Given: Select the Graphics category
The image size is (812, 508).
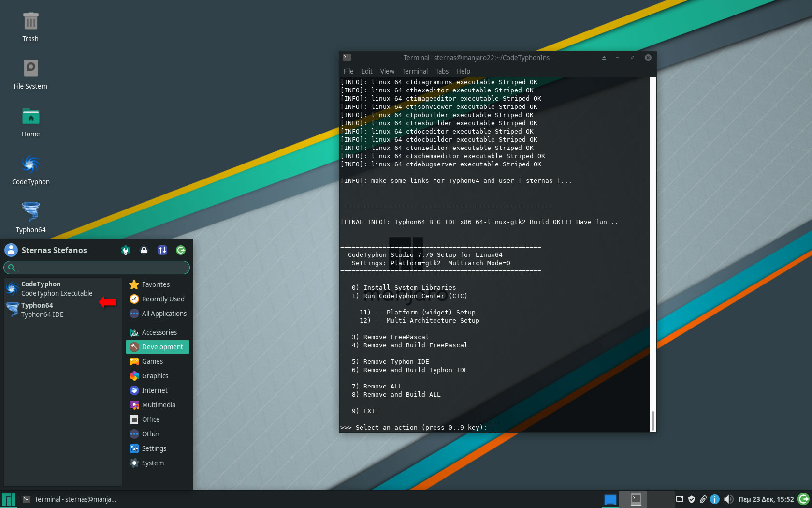Looking at the screenshot, I should click(157, 376).
